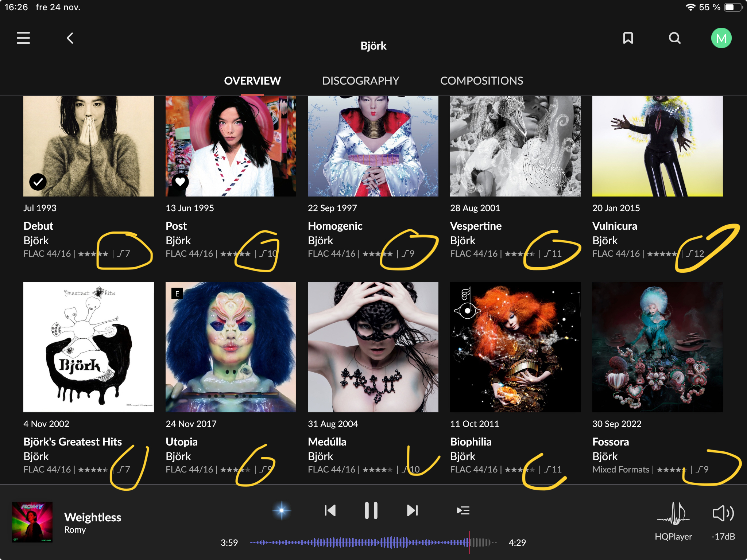Tap the explicit E badge on Utopia
The width and height of the screenshot is (747, 560).
click(177, 293)
